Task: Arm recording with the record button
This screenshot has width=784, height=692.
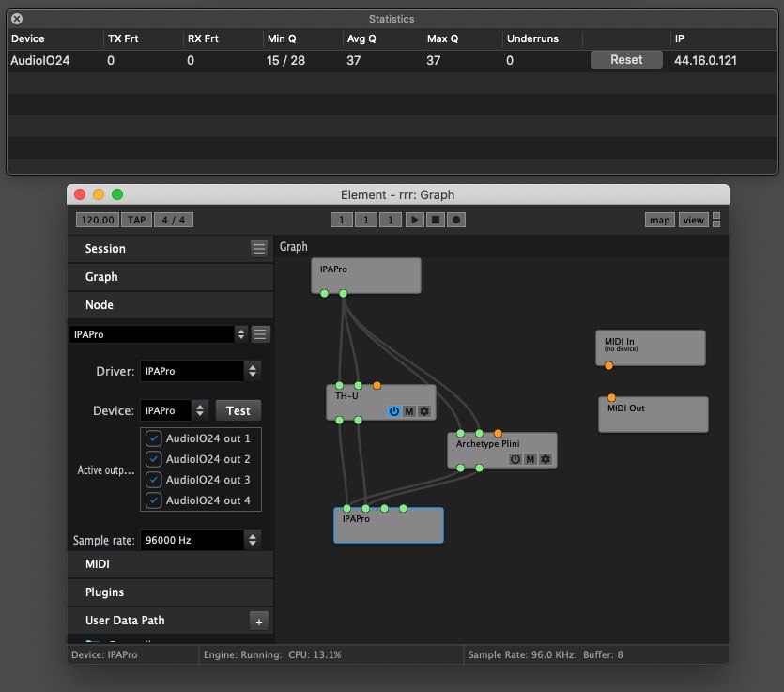Action: click(x=456, y=220)
